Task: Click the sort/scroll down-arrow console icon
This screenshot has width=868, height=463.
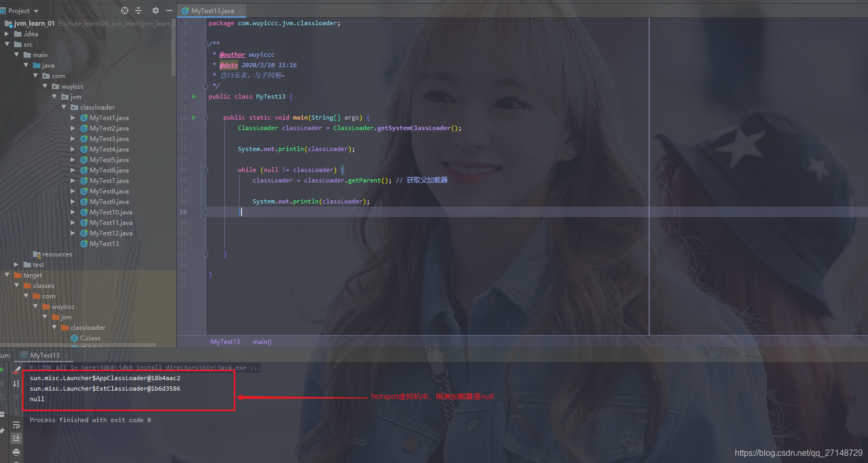Action: pyautogui.click(x=16, y=384)
